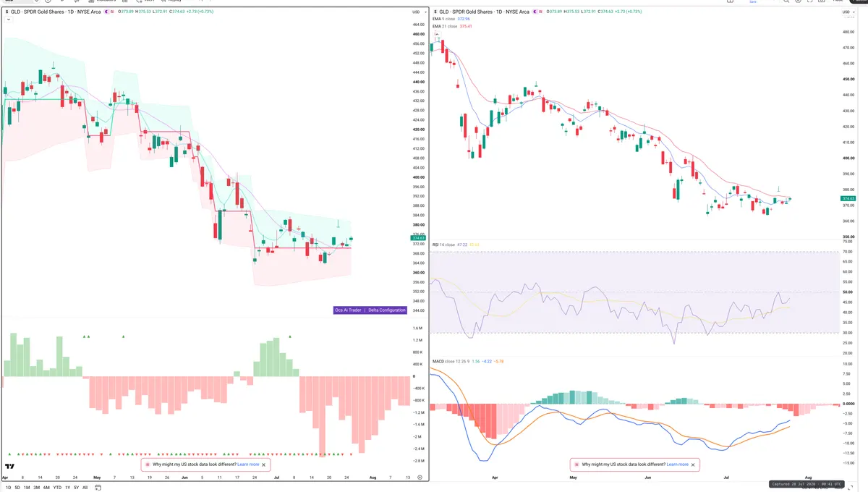Click the TradingView logo in left chart
This screenshot has width=868, height=492.
10,467
